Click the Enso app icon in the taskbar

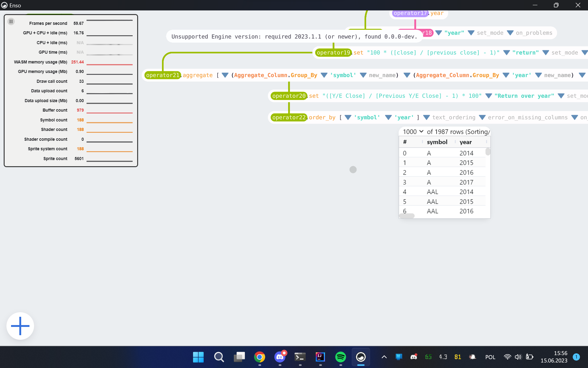click(361, 357)
